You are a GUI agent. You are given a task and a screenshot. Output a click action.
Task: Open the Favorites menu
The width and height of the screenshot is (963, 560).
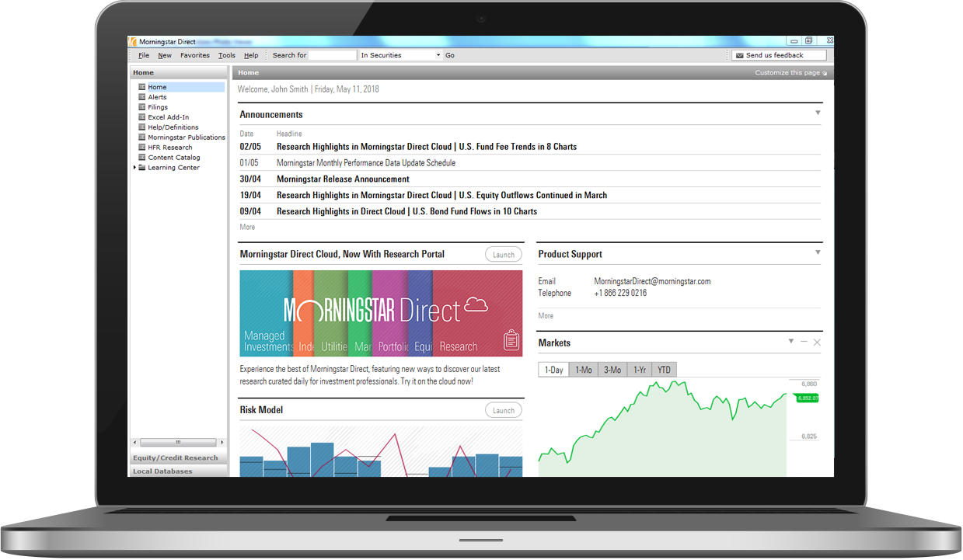[x=195, y=55]
